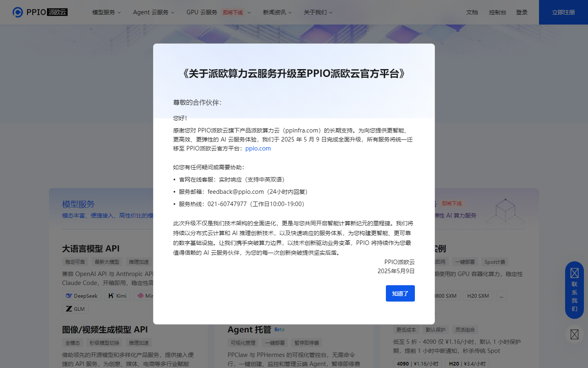Click the 秒级模型切换 tag

105,343
